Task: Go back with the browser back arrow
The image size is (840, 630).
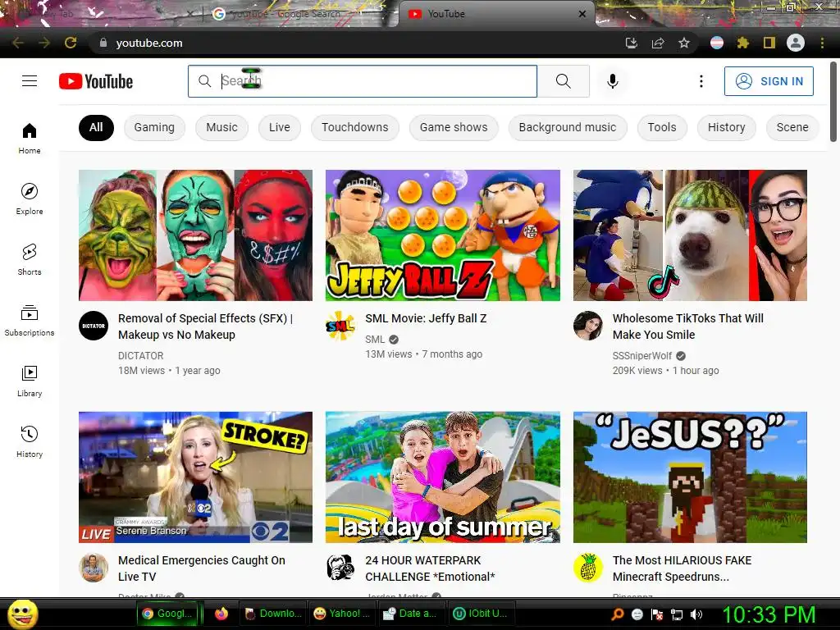Action: [18, 43]
